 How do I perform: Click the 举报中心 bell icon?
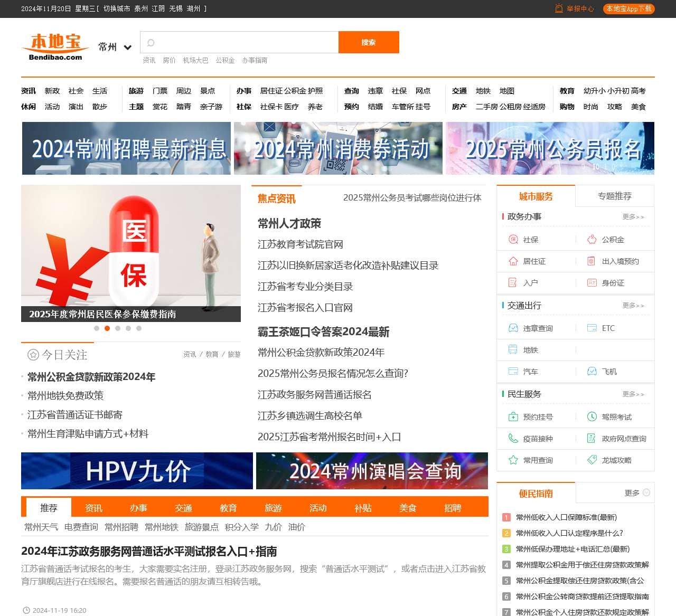click(x=557, y=8)
